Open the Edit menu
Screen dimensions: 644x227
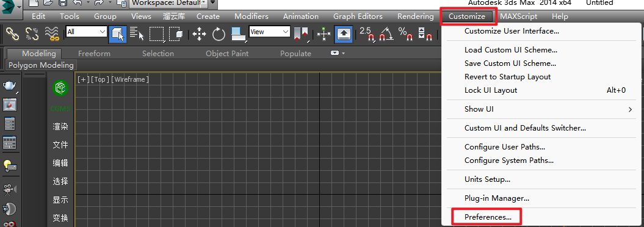coord(38,16)
